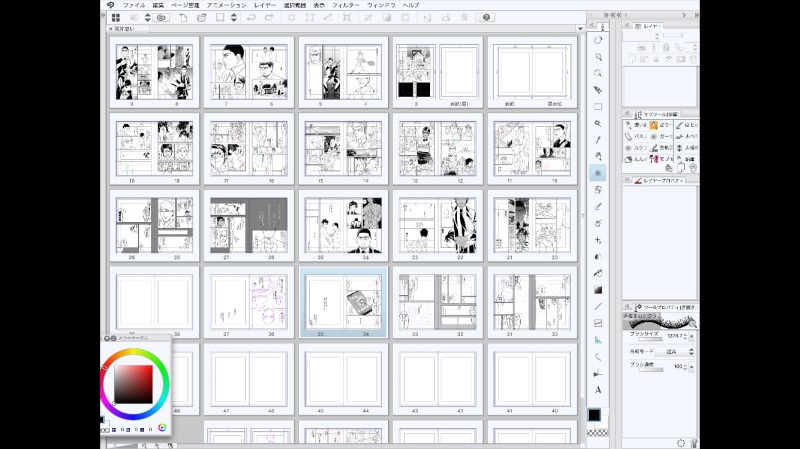
Task: Collapse the right panel dock with rightmost arrows
Action: point(696,15)
